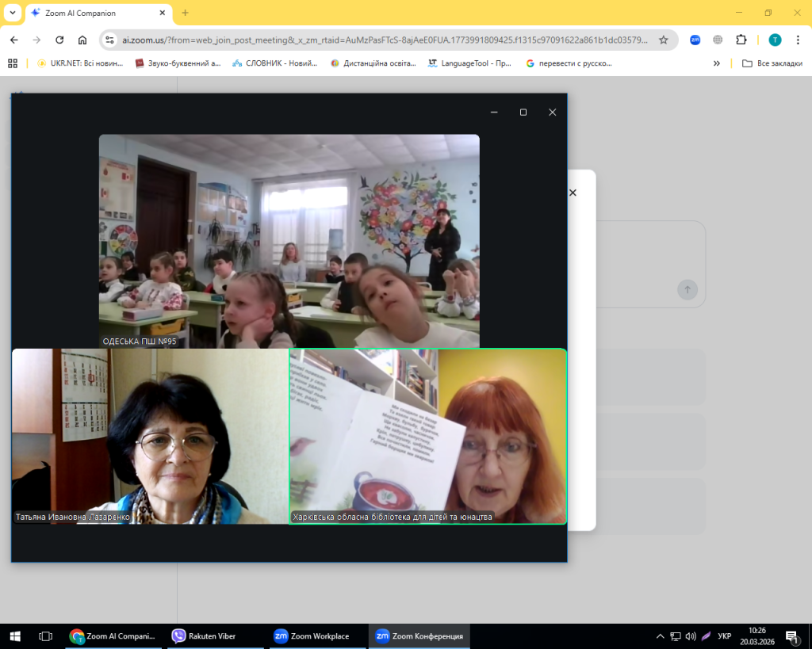Screen dimensions: 812x649
Task: Click the send arrow button in the prompt box
Action: (688, 289)
